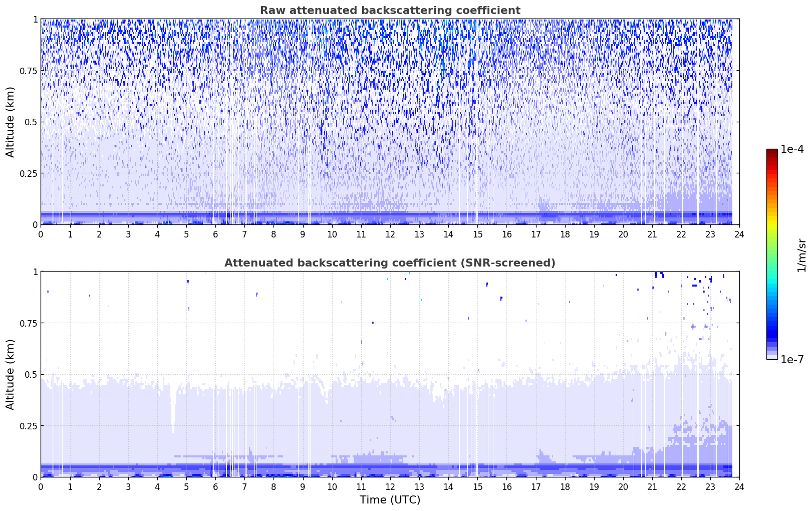Click the colorbar's '1e-7' minimum label
Viewport: 812px width, 511px height.
click(x=791, y=359)
